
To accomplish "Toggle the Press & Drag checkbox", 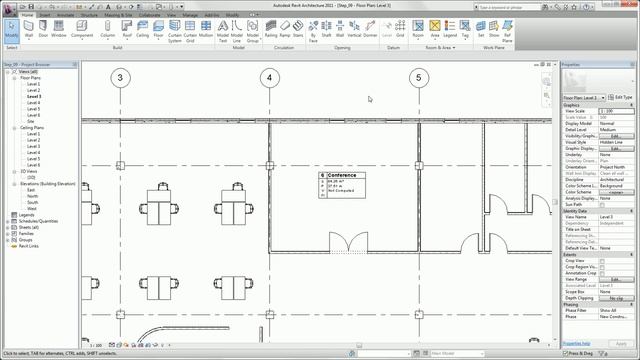I will click(x=565, y=353).
